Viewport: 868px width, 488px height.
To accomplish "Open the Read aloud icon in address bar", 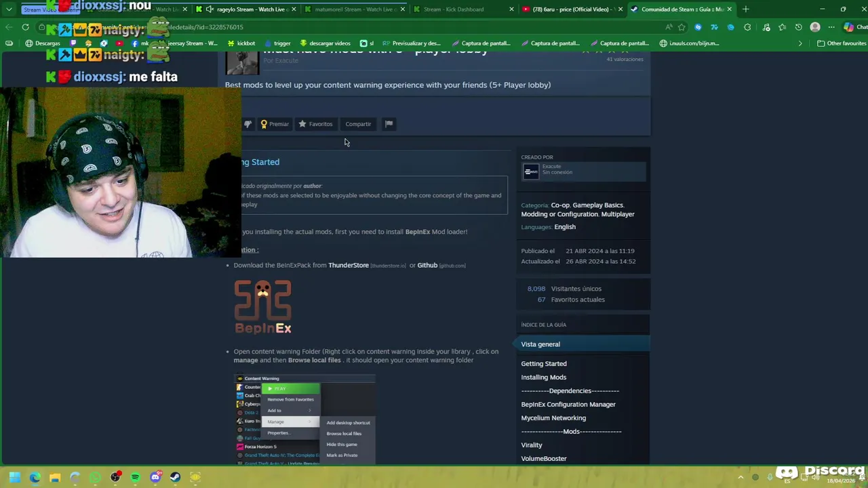I will 669,27.
